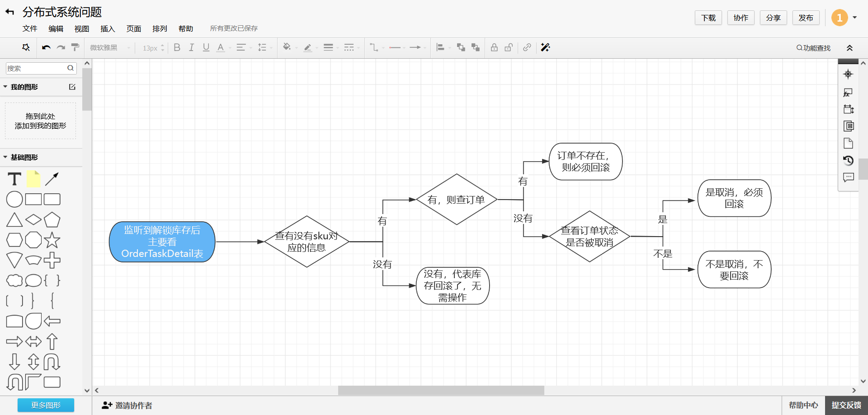Open the line color pencil picker
Viewport: 868px width, 415px height.
310,47
